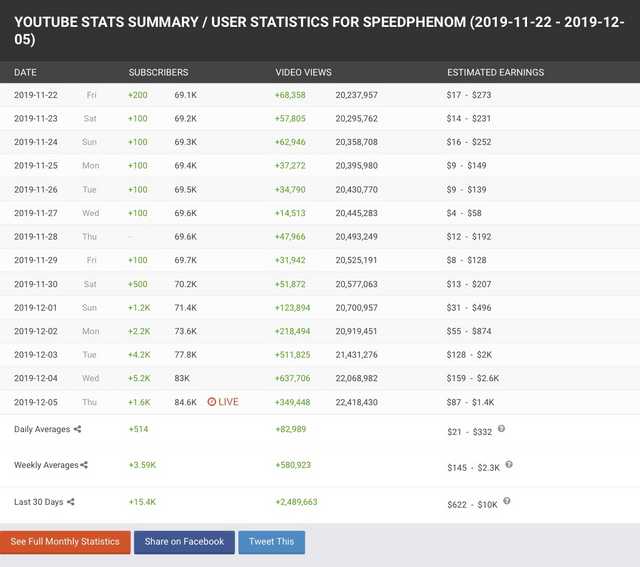The height and width of the screenshot is (567, 640).
Task: Click the SUBSCRIBERS column header
Action: tap(158, 73)
